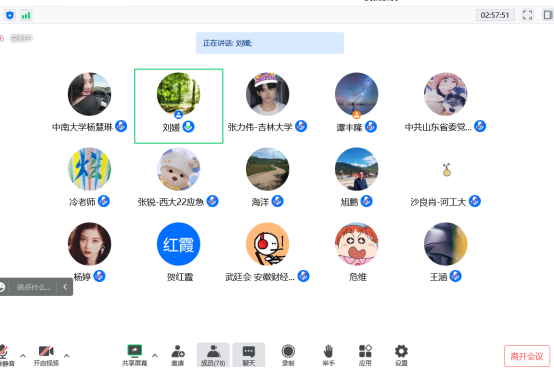Click the say-something chat input field
The image size is (554, 368).
(34, 287)
